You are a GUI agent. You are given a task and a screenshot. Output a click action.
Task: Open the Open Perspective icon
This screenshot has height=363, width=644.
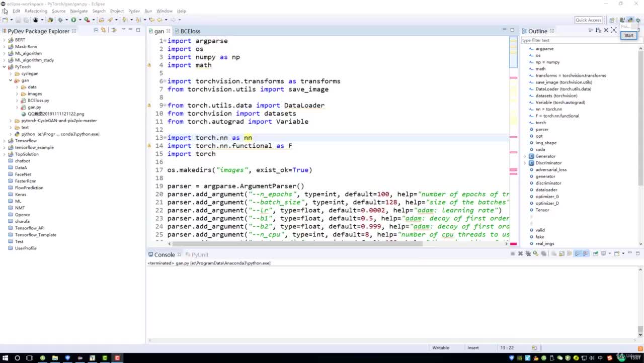pyautogui.click(x=612, y=20)
